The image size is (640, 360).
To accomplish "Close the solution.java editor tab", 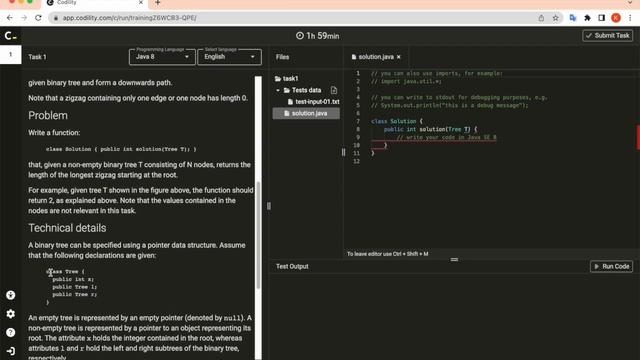I will (x=399, y=57).
